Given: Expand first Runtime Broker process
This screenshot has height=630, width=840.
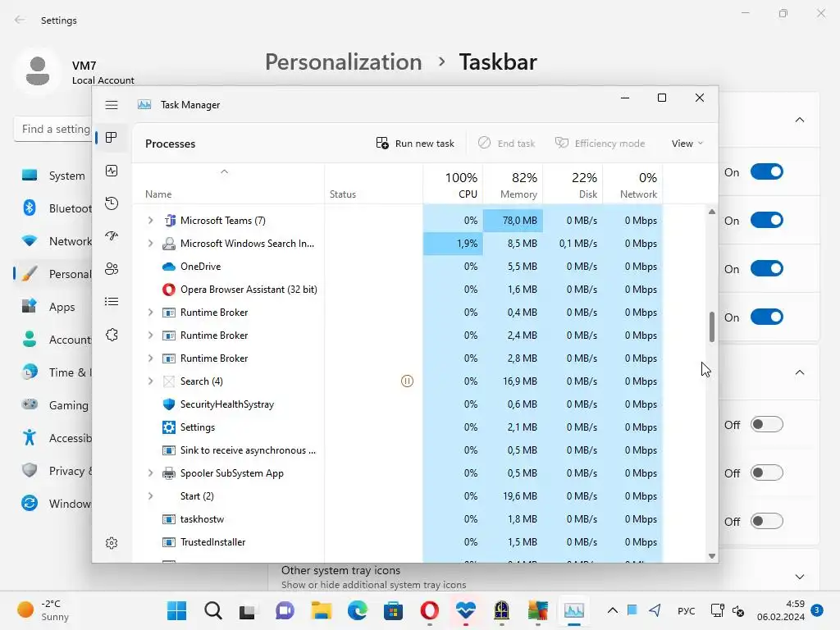Looking at the screenshot, I should [x=151, y=313].
